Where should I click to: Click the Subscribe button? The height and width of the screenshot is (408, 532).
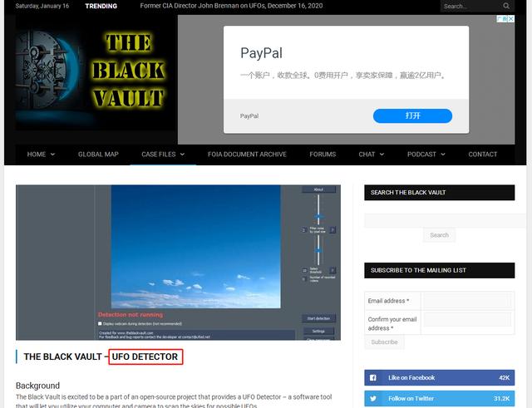(384, 342)
